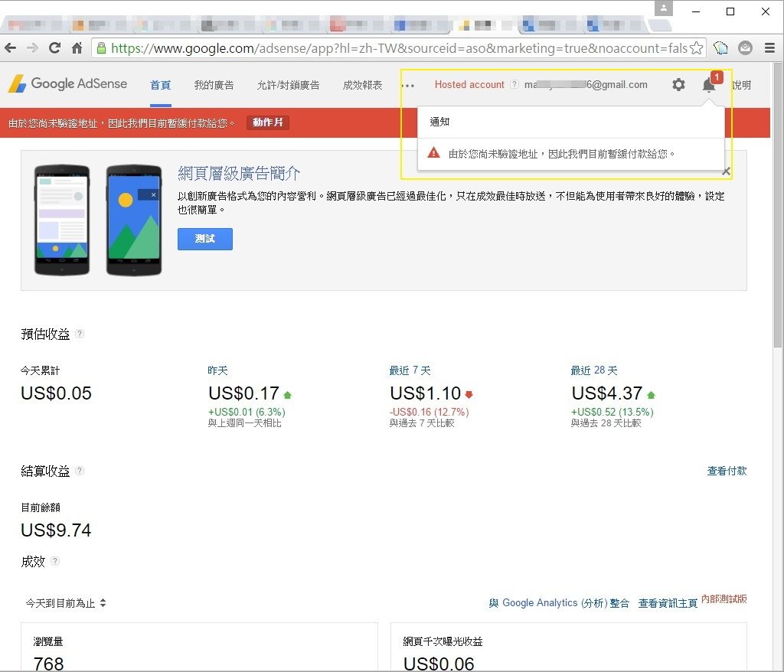Screen dimensions: 784x672
Task: Open the help tooltip beside Hosted account
Action: (x=514, y=84)
